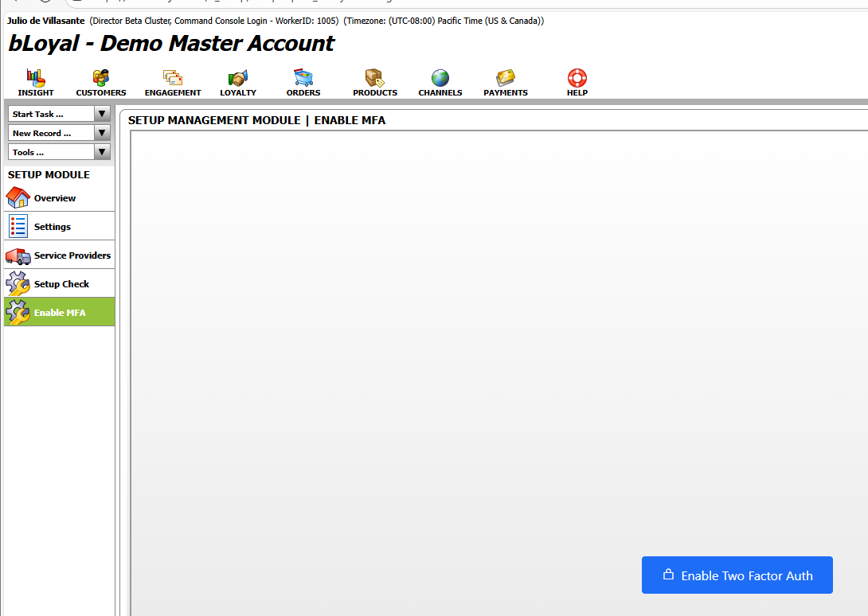
Task: Expand the New Record dropdown
Action: click(x=102, y=133)
